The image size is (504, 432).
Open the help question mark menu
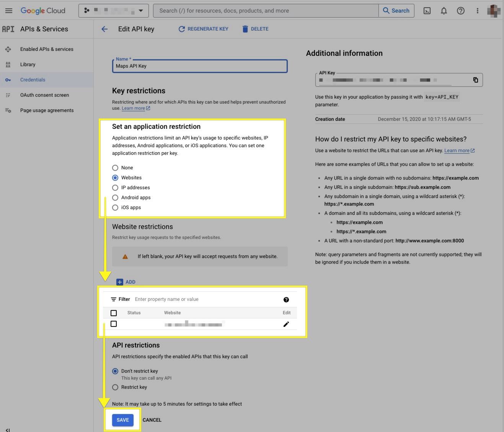click(461, 11)
